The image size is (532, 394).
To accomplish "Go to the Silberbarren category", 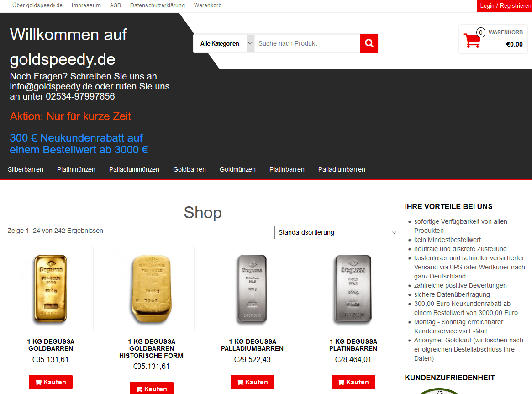I will (26, 169).
